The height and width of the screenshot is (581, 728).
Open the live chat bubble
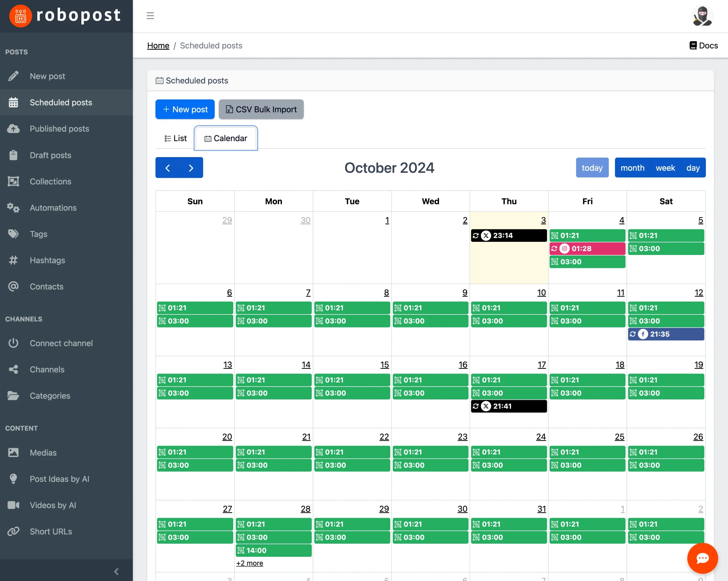[x=702, y=558]
